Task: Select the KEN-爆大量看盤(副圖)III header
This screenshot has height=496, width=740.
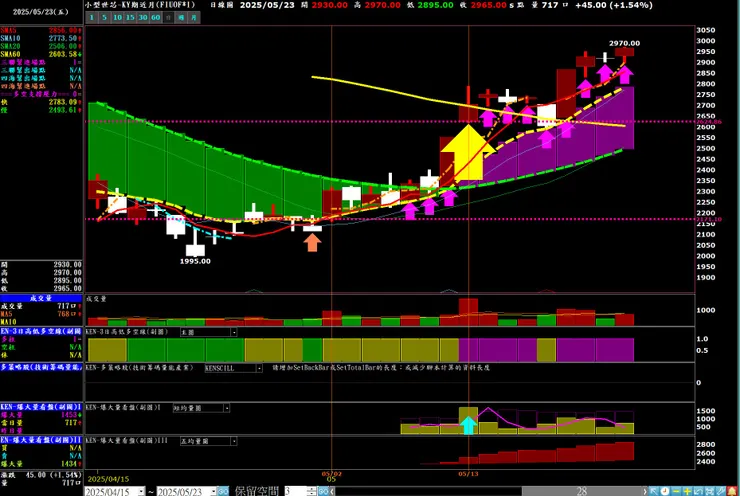Action: tap(42, 440)
